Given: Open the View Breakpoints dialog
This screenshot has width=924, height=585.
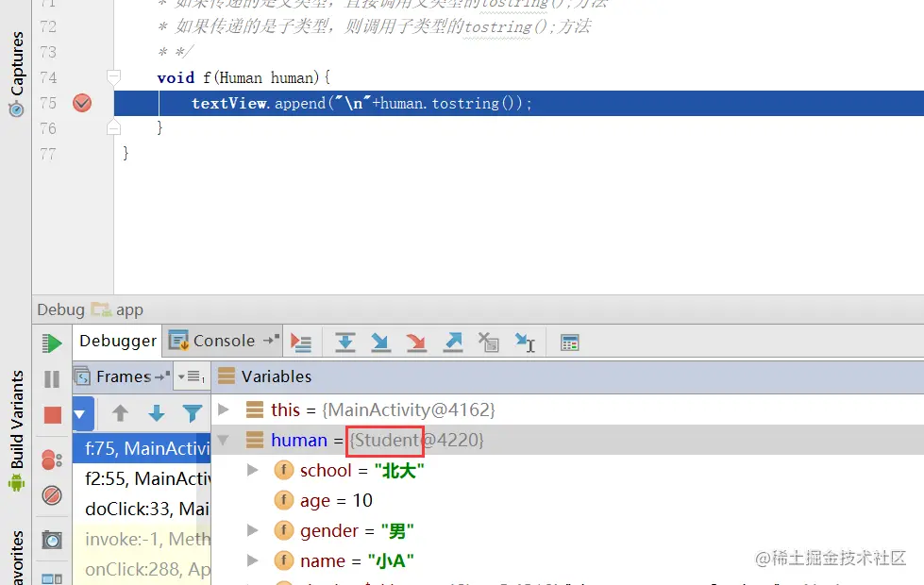Looking at the screenshot, I should click(x=52, y=460).
